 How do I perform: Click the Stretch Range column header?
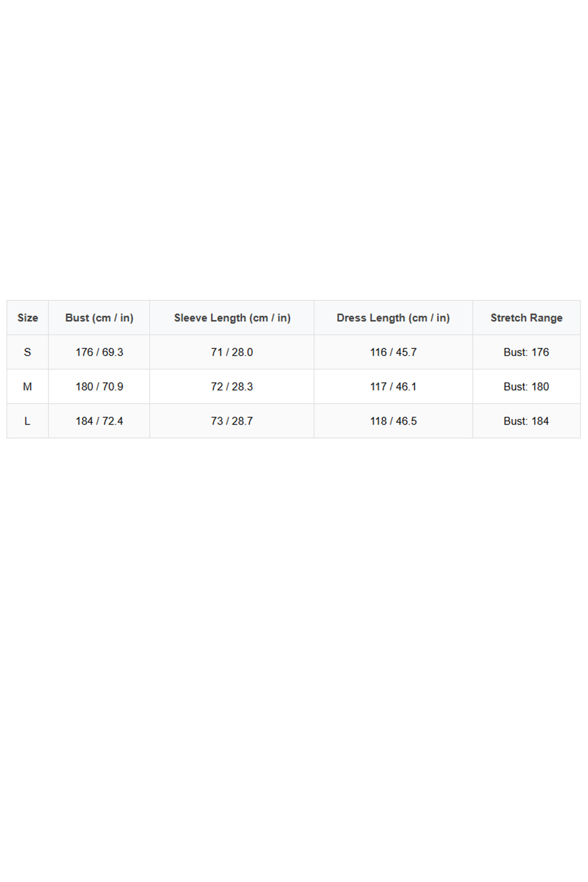click(526, 318)
